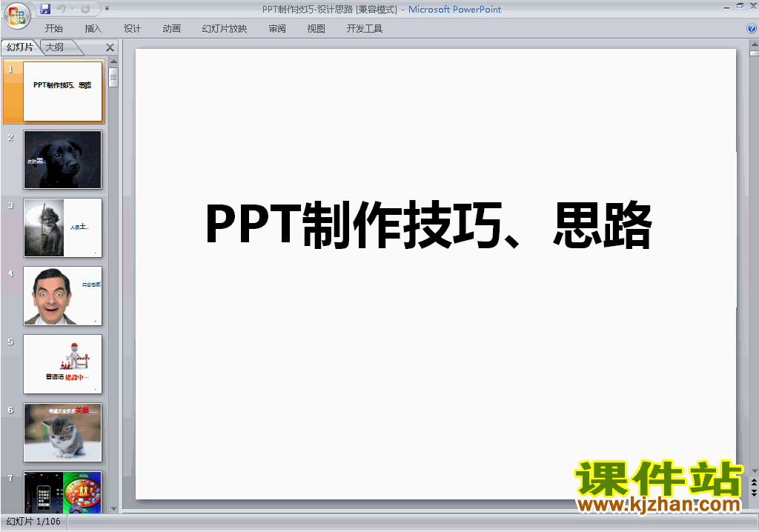Screen dimensions: 759x532
Task: Click the slide title PPT制作技巧、思路
Action: (x=429, y=225)
